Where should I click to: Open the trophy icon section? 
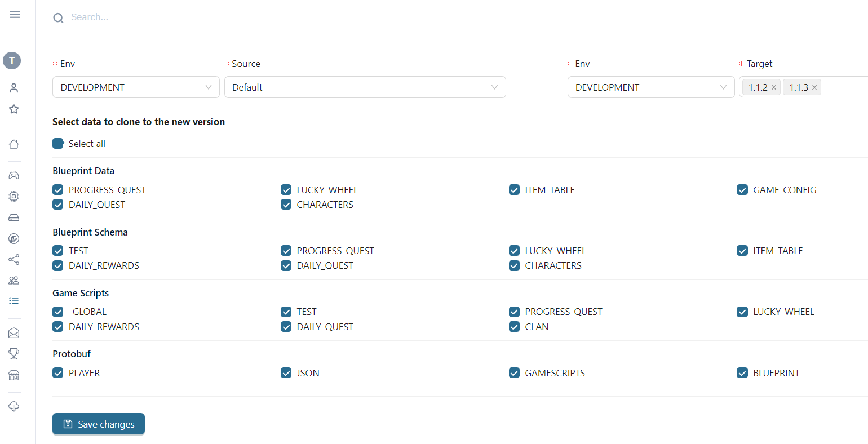click(14, 354)
